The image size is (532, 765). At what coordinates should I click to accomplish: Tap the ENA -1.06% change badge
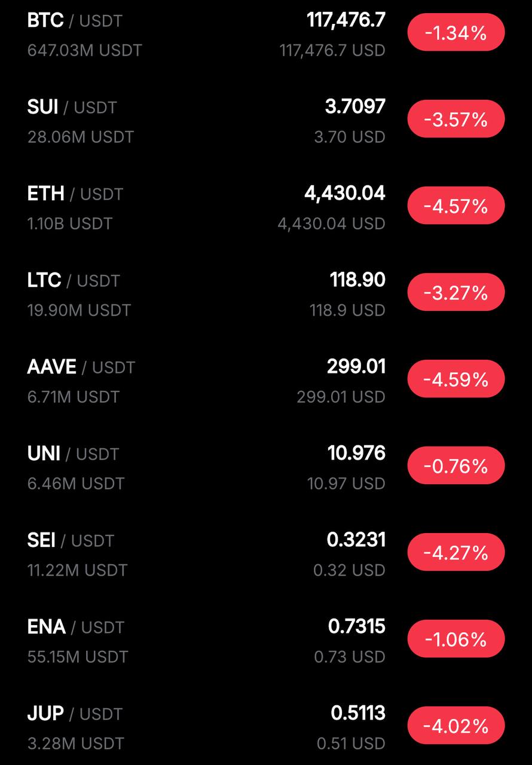(x=456, y=639)
